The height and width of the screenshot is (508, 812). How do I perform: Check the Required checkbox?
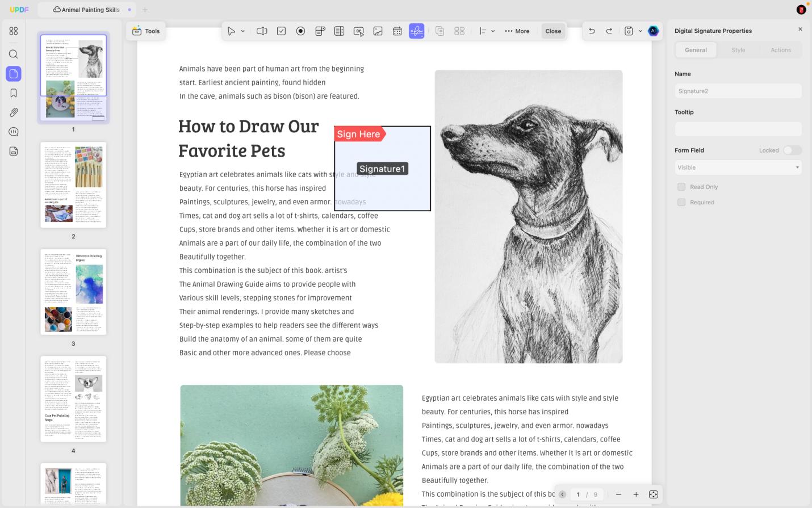tap(681, 202)
